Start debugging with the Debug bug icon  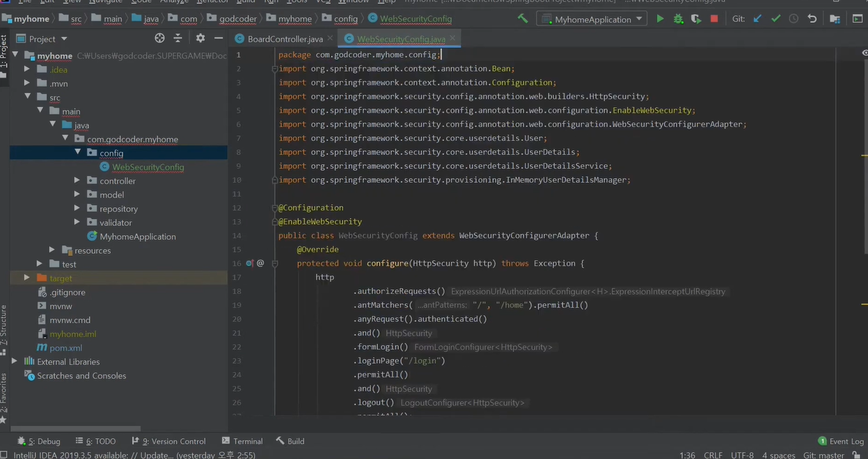click(678, 19)
